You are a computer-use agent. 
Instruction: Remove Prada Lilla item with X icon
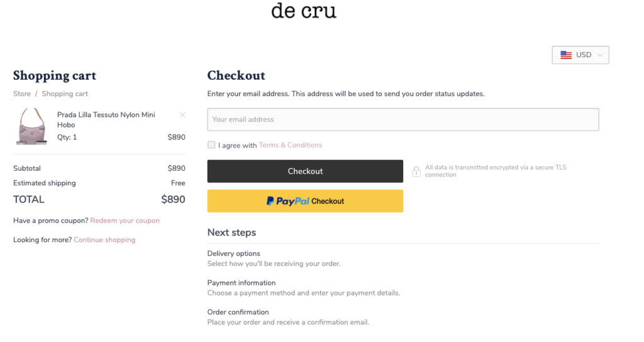click(182, 115)
